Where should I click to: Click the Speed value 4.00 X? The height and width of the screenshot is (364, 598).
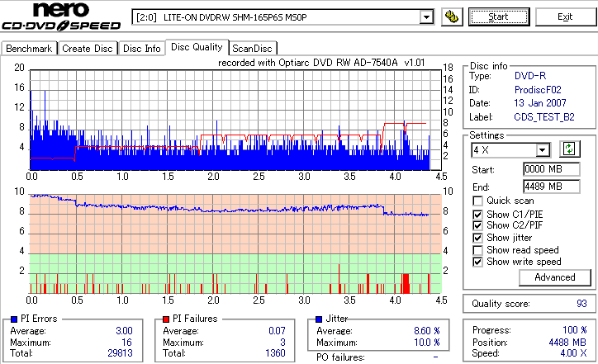573,353
